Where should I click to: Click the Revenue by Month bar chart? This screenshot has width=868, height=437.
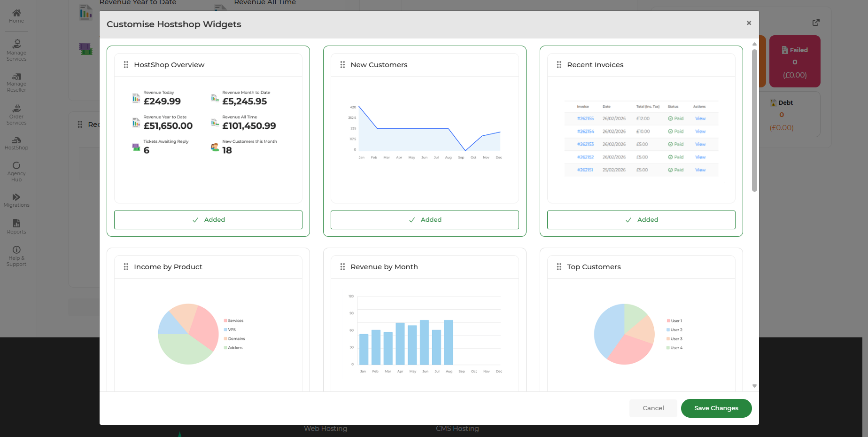(x=425, y=335)
